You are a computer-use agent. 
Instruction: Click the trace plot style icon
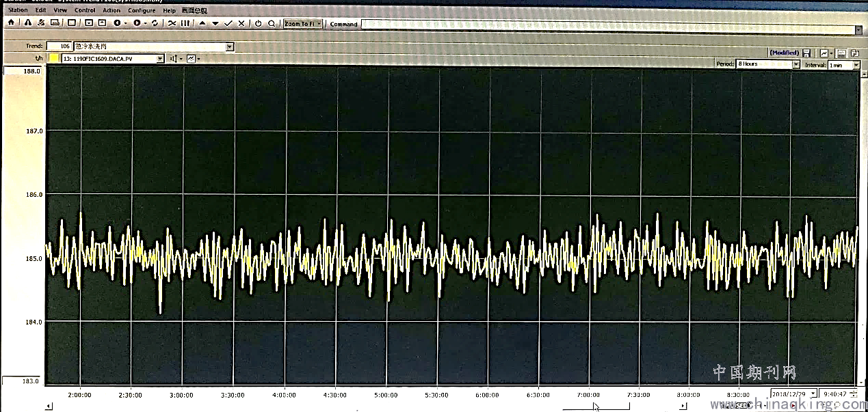click(192, 59)
